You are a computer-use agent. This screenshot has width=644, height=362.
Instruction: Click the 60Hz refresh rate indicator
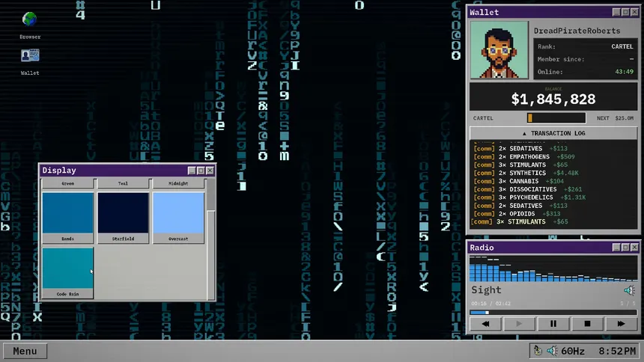click(x=573, y=351)
